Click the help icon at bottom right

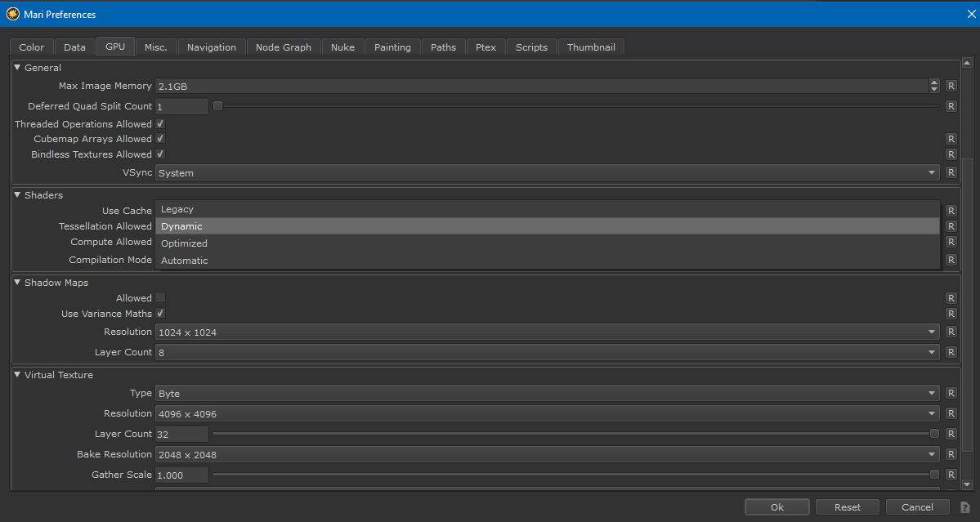(x=965, y=507)
